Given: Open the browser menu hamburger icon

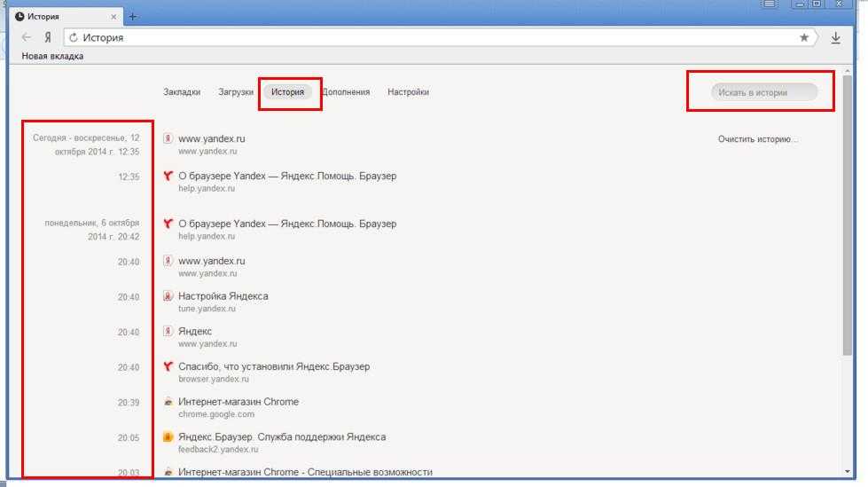Looking at the screenshot, I should click(770, 4).
